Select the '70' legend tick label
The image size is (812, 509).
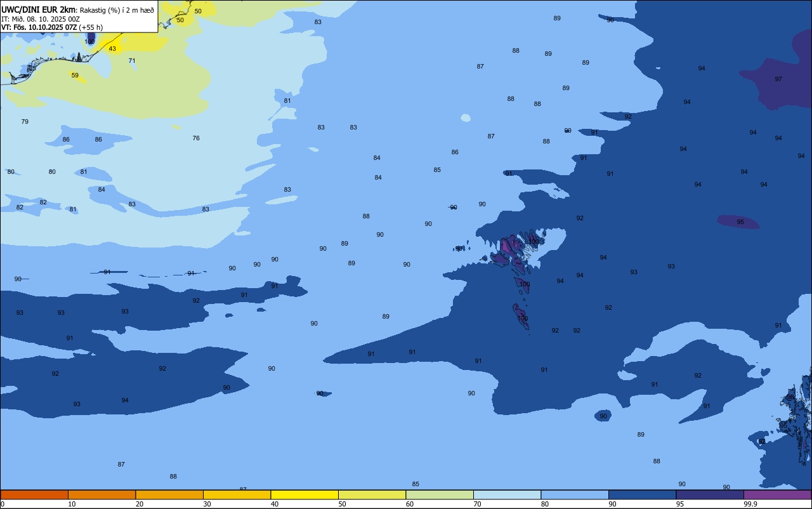point(477,504)
